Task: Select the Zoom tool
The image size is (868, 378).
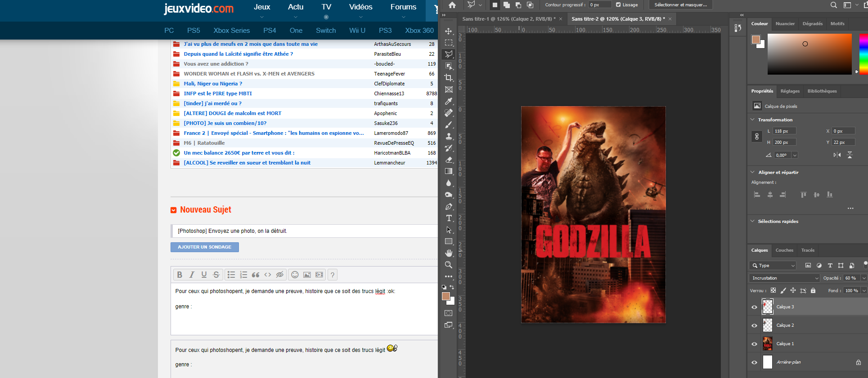Action: tap(449, 265)
